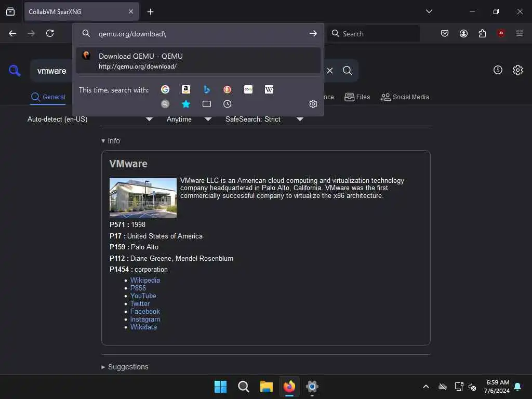
Task: Open the Firefox account icon
Action: click(x=463, y=33)
